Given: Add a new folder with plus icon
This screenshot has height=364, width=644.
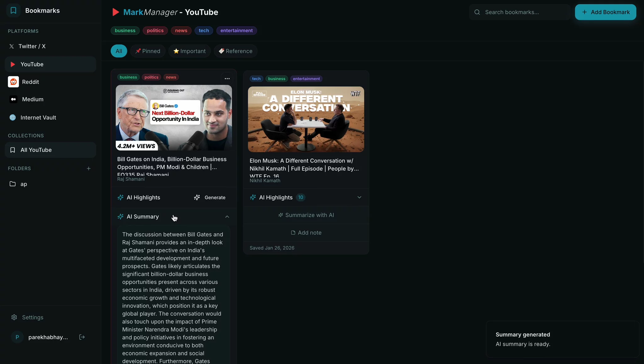Looking at the screenshot, I should [89, 168].
